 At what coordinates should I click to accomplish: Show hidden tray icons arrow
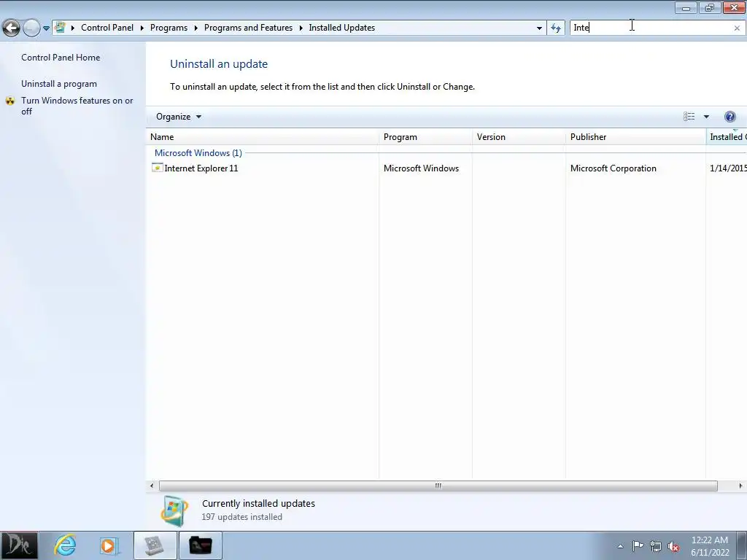click(620, 546)
